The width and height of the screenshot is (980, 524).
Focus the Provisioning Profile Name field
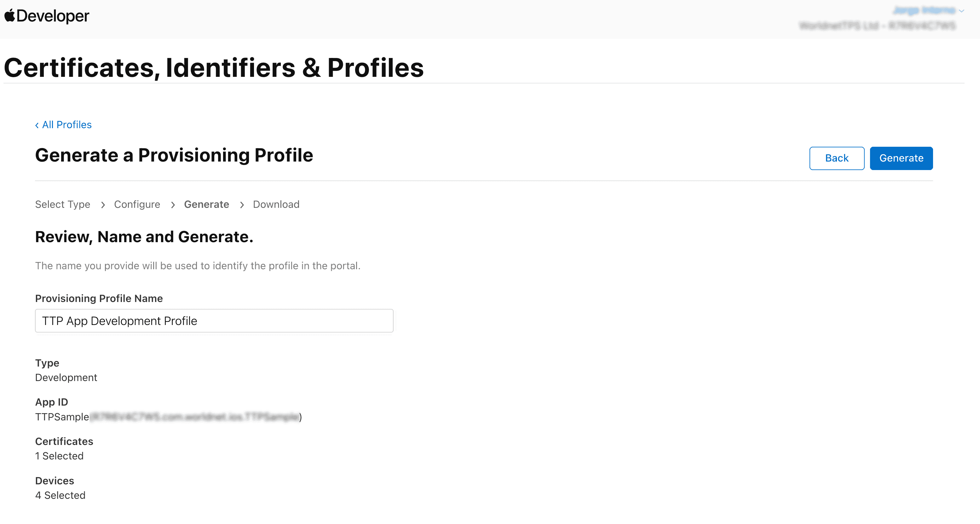click(214, 321)
